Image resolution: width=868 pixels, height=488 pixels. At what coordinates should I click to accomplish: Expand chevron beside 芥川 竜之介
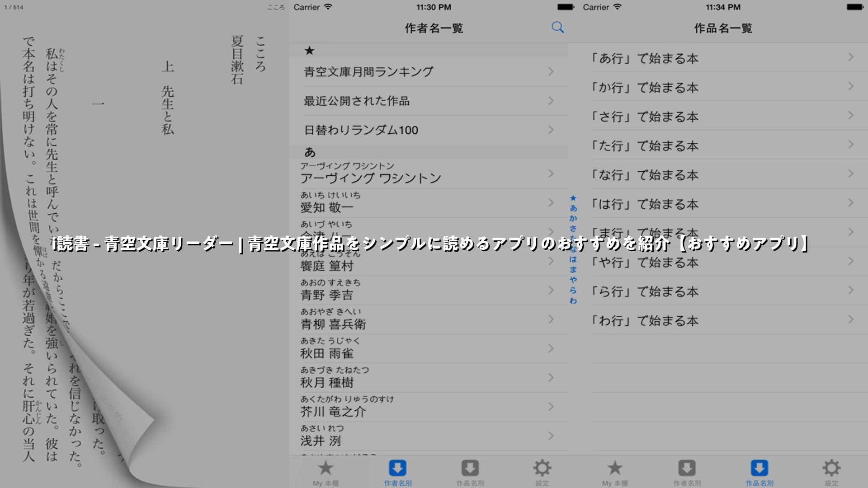coord(551,407)
